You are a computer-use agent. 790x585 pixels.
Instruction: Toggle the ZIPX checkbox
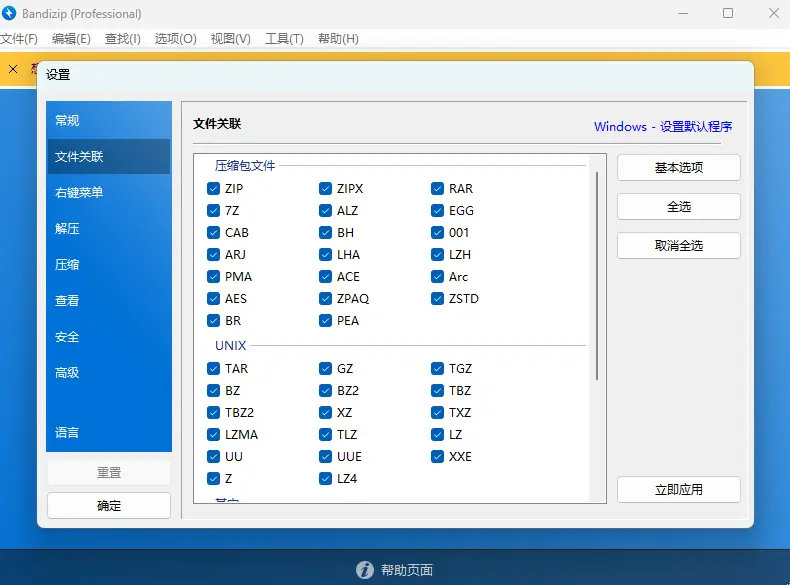(x=325, y=188)
